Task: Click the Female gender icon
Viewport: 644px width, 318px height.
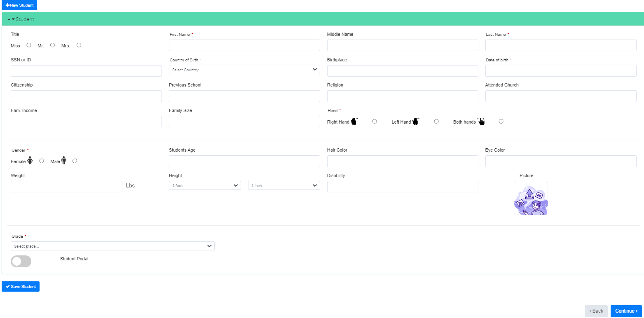Action: coord(30,161)
